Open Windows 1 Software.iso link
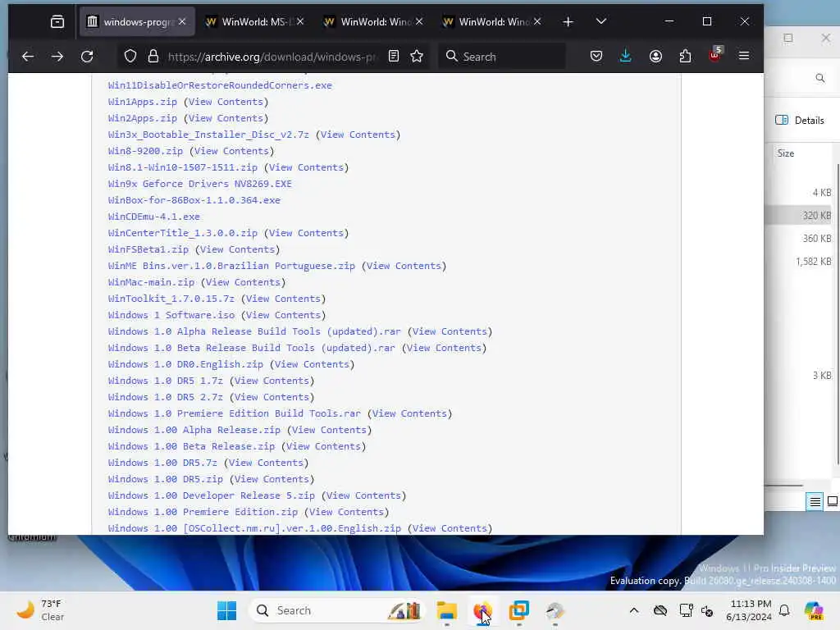The width and height of the screenshot is (840, 630). [x=171, y=315]
